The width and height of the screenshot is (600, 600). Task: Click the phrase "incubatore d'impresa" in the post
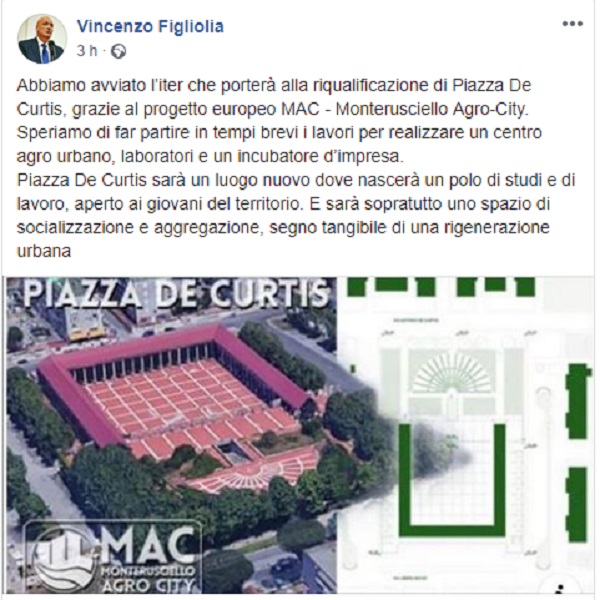click(x=320, y=157)
